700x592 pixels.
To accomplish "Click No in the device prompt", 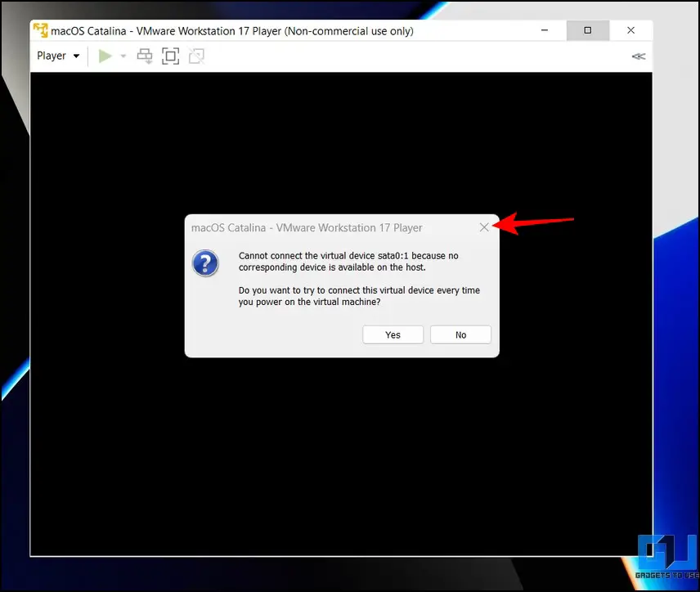I will [460, 334].
